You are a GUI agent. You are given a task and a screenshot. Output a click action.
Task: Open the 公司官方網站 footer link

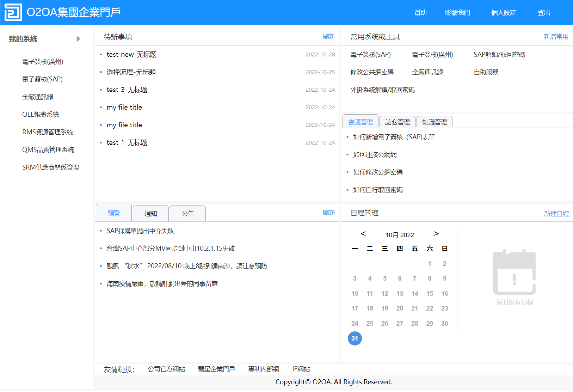pyautogui.click(x=166, y=369)
